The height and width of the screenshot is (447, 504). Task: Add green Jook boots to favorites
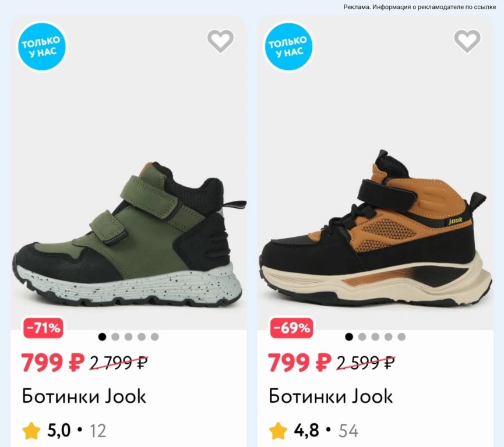pos(220,41)
